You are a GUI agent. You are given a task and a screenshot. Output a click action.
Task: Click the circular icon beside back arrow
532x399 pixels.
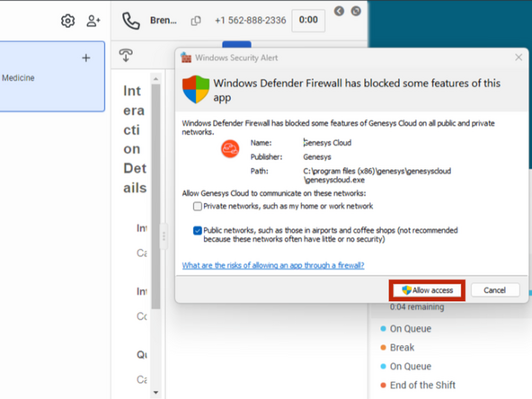[x=356, y=11]
